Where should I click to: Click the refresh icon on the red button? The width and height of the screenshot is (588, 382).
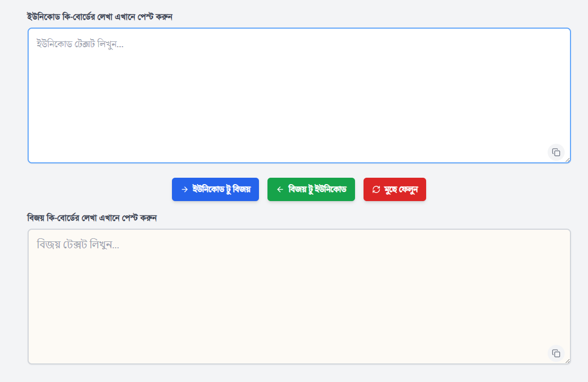[x=376, y=189]
